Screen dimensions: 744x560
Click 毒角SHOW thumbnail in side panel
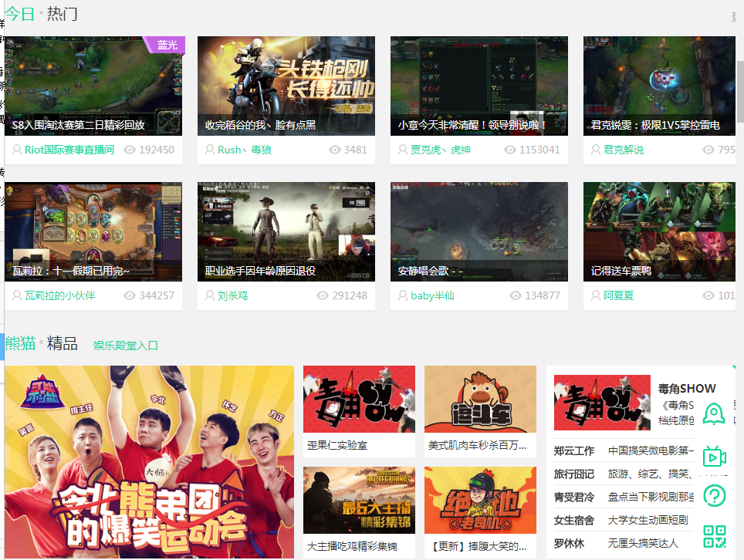(602, 403)
